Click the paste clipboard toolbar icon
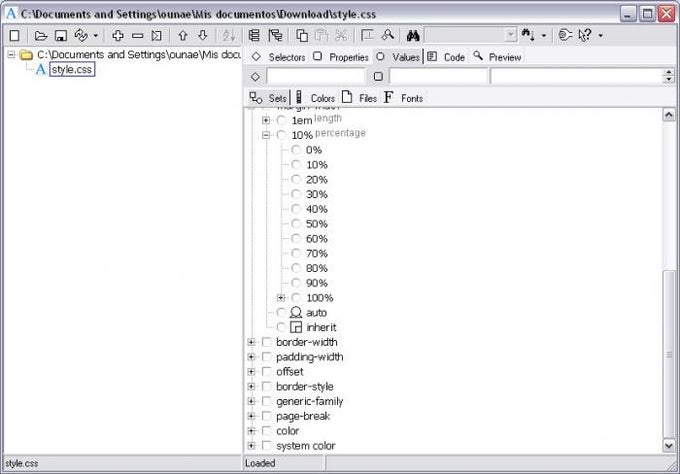Viewport: 680px width, 474px height. (321, 36)
